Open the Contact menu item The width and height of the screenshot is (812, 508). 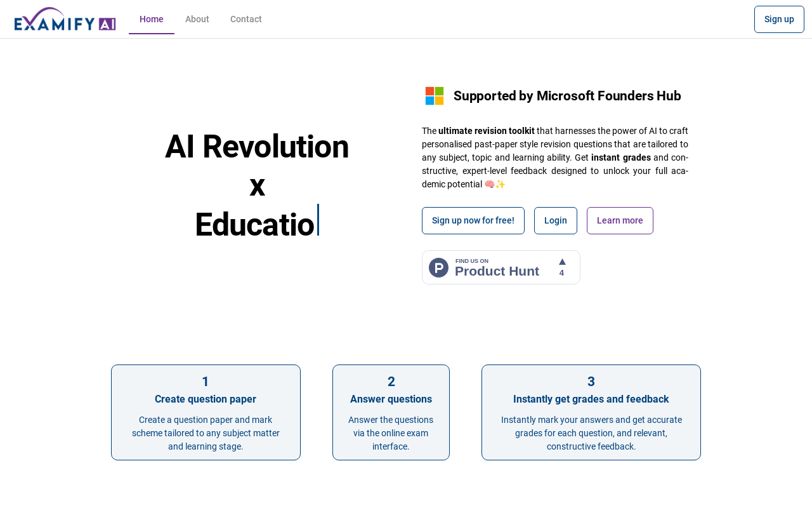(x=246, y=19)
